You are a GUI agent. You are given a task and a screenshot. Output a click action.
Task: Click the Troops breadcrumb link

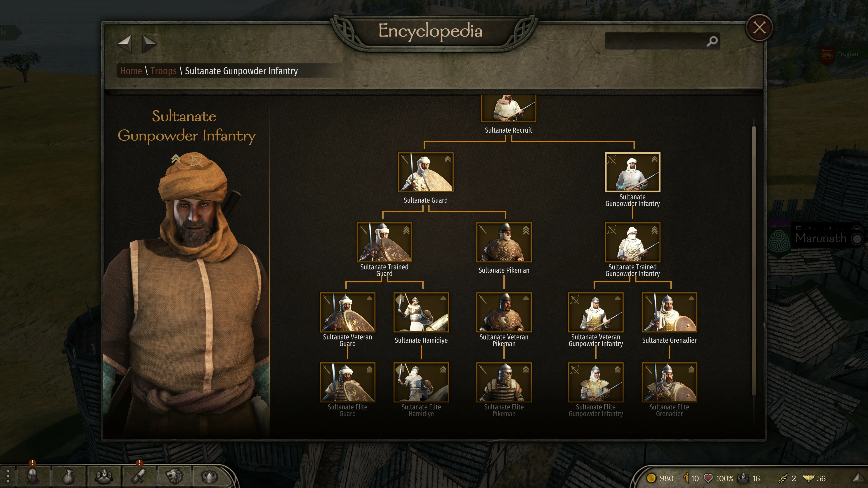point(163,71)
